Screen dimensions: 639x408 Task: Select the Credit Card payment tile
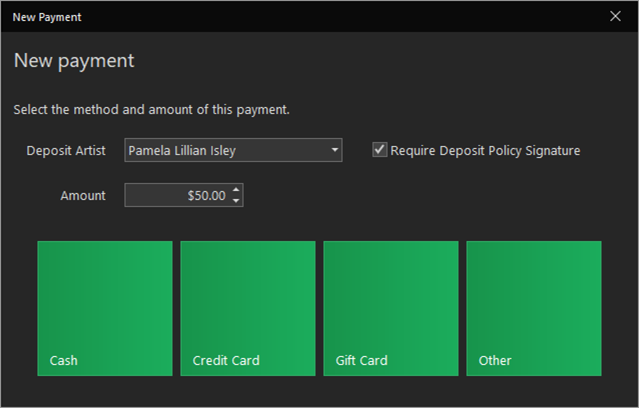click(x=248, y=308)
